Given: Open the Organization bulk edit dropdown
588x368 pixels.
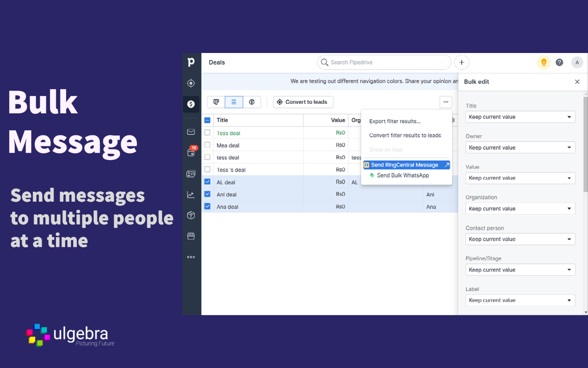Looking at the screenshot, I should [520, 209].
